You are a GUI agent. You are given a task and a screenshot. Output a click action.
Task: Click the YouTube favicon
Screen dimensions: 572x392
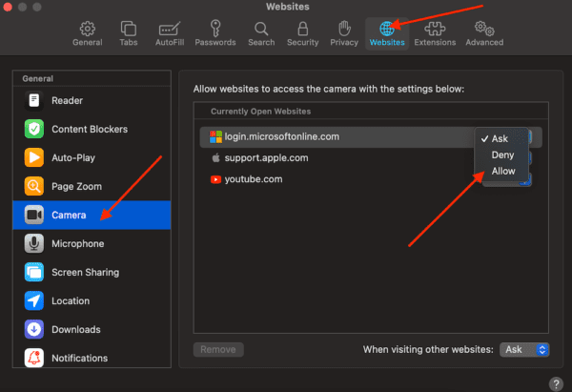tap(215, 179)
